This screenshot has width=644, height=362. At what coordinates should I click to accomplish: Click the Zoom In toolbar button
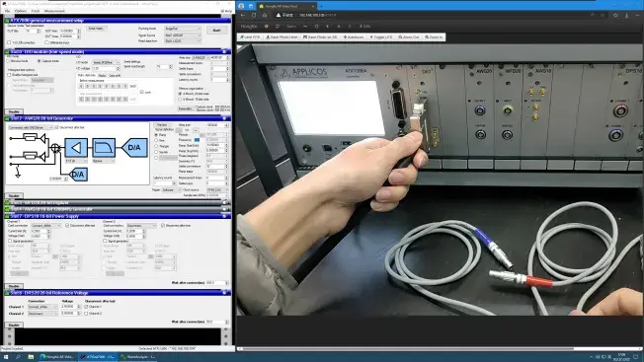(x=434, y=36)
